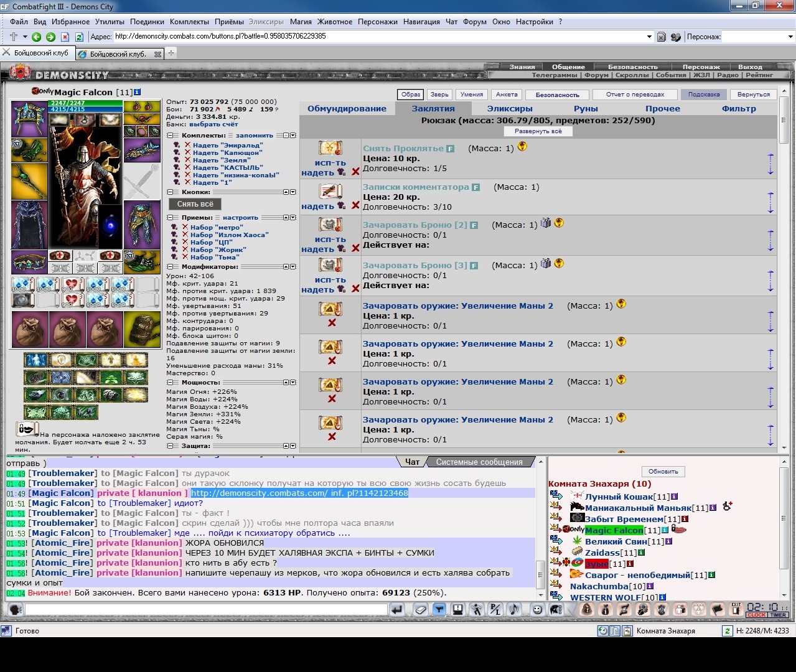Image resolution: width=796 pixels, height=672 pixels.
Task: Open the Файл menu
Action: coord(19,22)
